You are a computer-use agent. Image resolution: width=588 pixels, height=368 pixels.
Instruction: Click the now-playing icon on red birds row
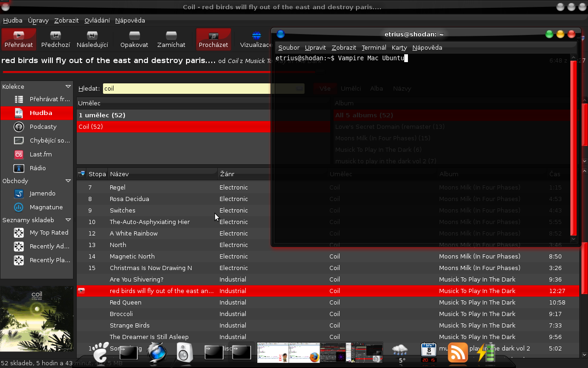81,291
